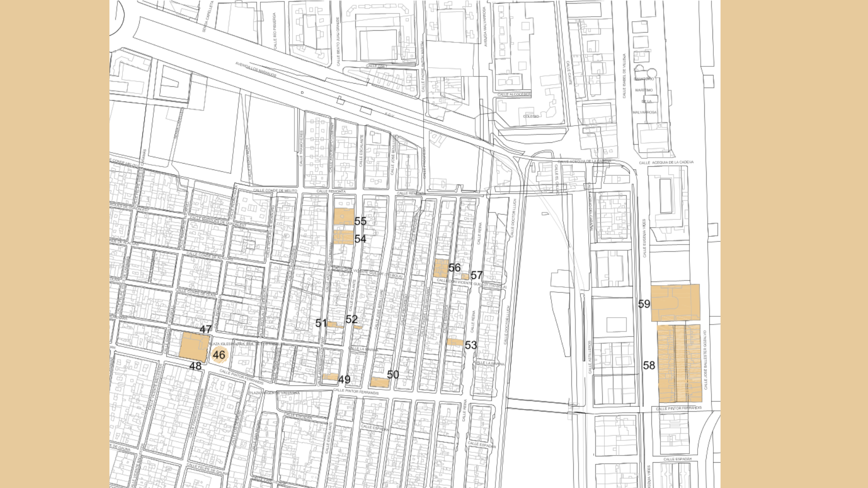
Task: Click the Calle Alcoceber street label
Action: click(x=514, y=94)
